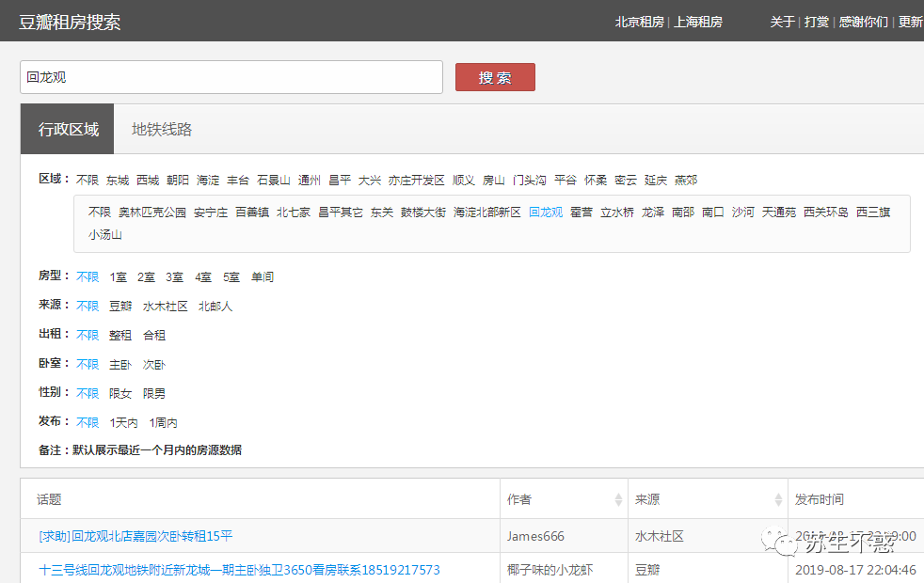Filter by the 门头沟 district
The width and height of the screenshot is (924, 583).
(529, 181)
